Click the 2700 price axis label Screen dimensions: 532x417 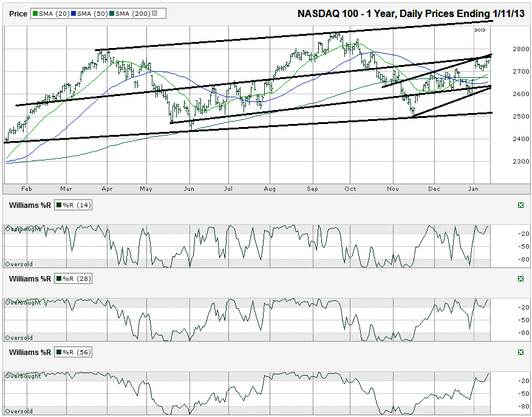coord(521,71)
